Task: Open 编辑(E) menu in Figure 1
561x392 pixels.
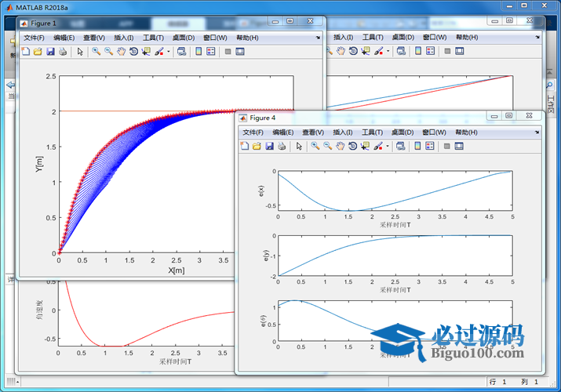Action: point(64,38)
